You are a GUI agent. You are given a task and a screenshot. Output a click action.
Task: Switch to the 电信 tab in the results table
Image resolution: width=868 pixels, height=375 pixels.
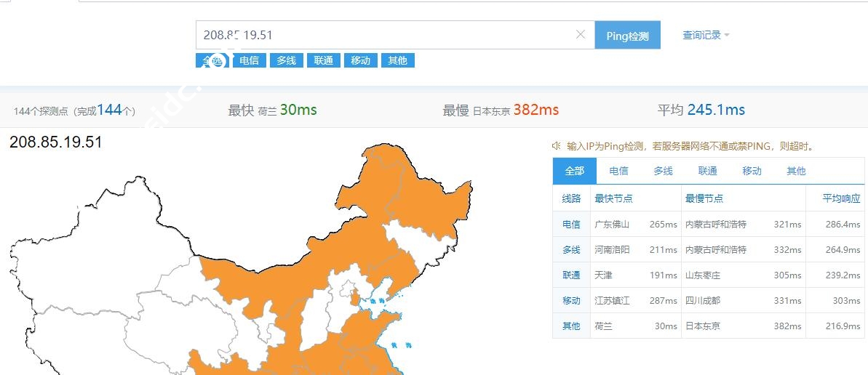[619, 171]
